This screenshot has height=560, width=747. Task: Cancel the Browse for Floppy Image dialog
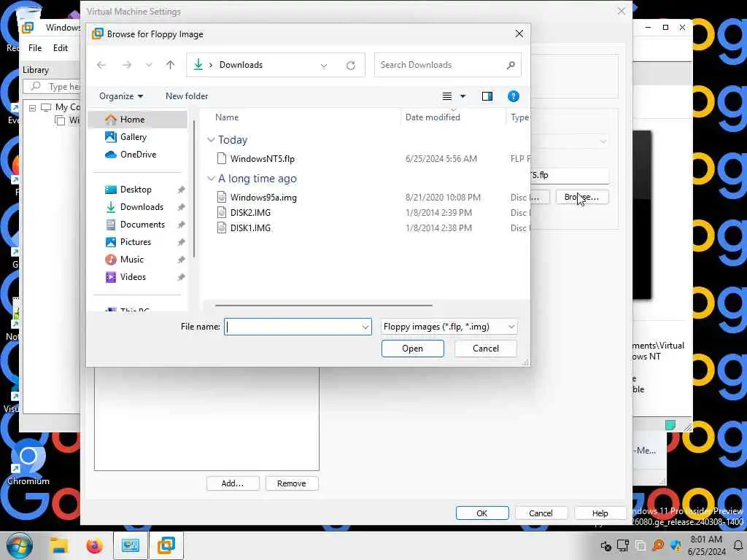(x=485, y=349)
